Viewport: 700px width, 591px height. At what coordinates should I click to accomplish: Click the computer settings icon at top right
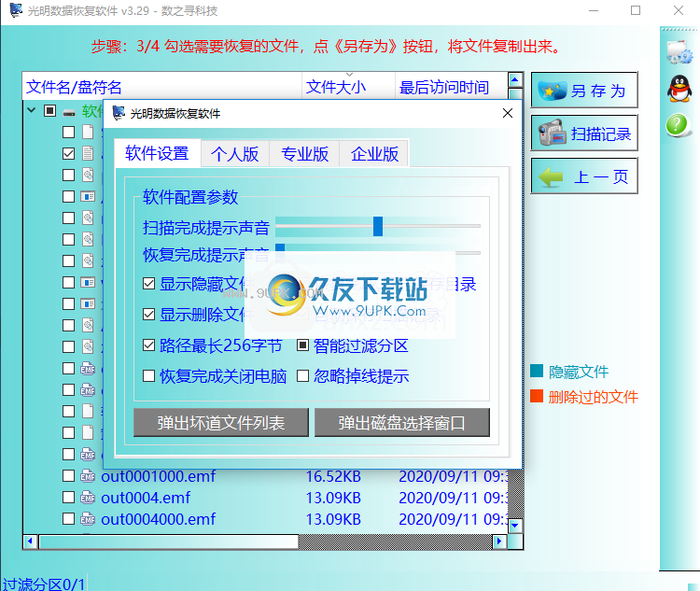click(x=679, y=52)
